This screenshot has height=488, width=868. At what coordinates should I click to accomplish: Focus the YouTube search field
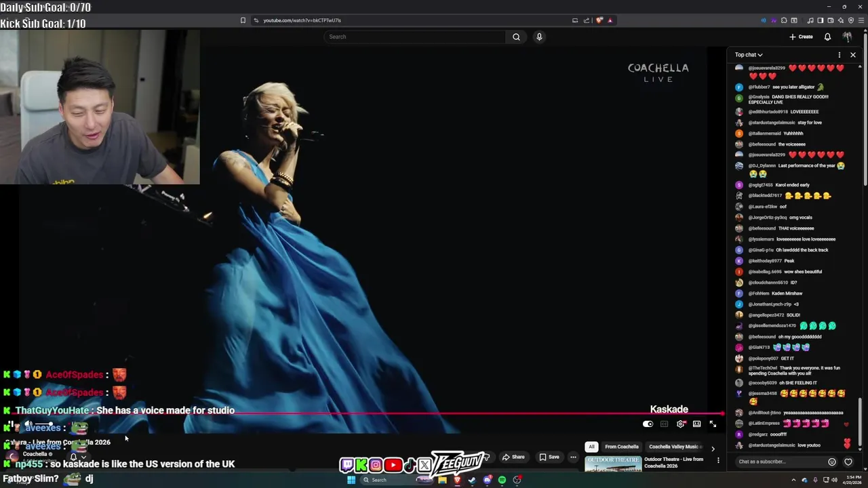tap(415, 37)
